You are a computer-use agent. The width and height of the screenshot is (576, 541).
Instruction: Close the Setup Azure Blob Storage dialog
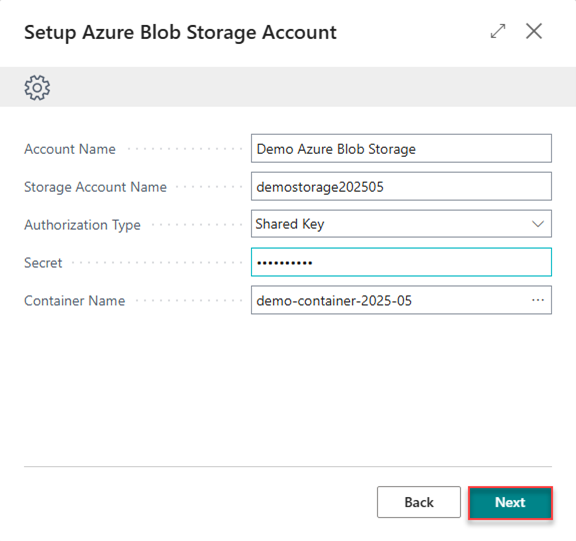(534, 31)
